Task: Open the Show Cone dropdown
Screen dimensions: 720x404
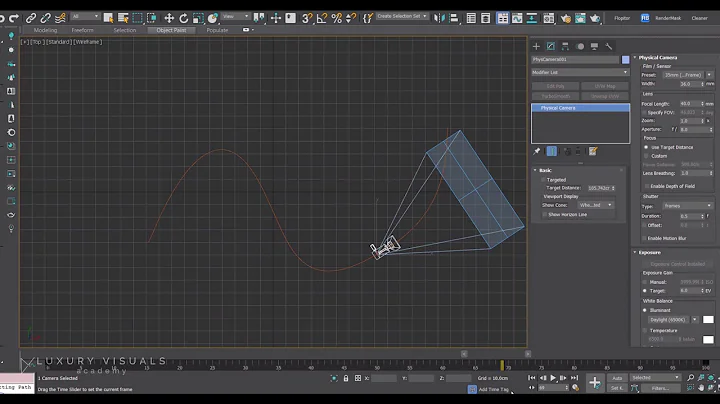Action: click(x=596, y=205)
